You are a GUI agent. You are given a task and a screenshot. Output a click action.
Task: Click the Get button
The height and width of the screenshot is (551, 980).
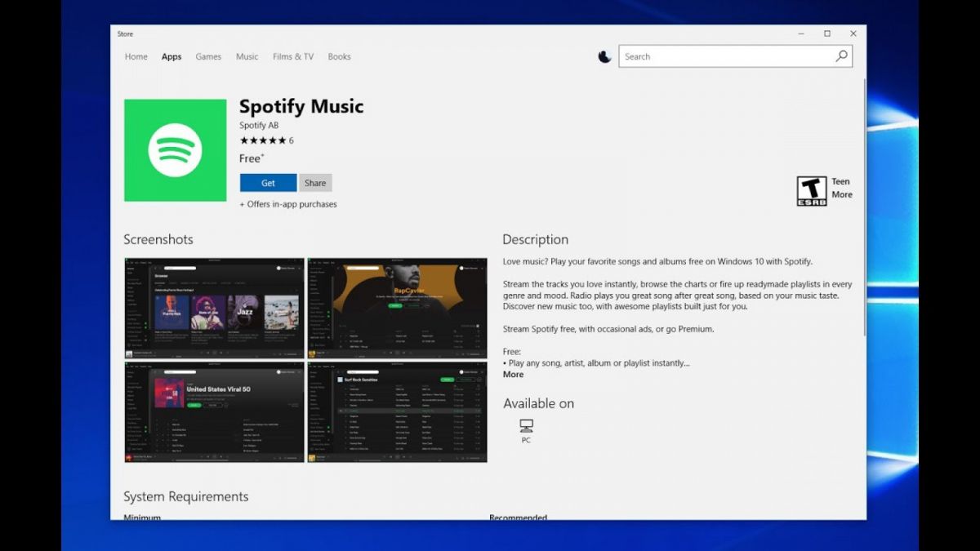[x=267, y=183]
